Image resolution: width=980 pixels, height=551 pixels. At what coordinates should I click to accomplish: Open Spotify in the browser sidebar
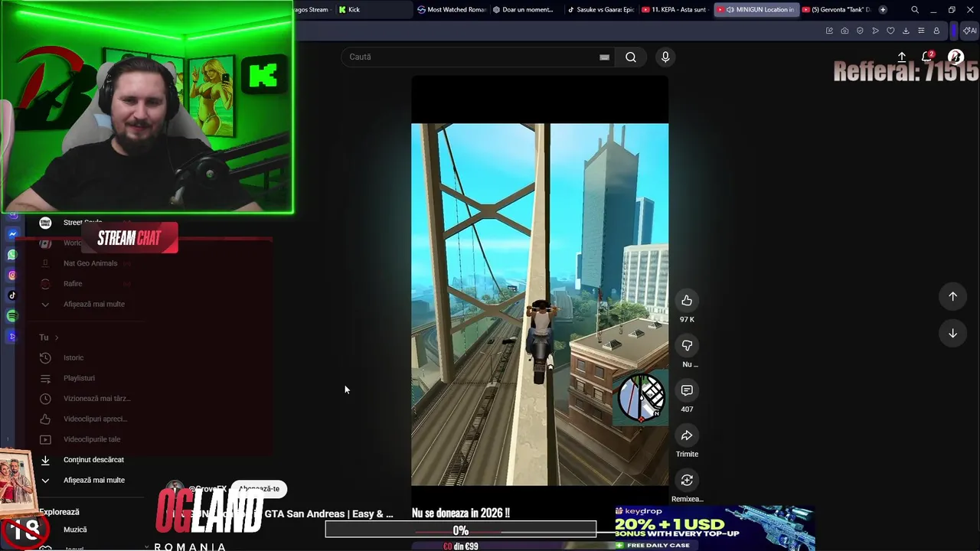click(x=12, y=316)
